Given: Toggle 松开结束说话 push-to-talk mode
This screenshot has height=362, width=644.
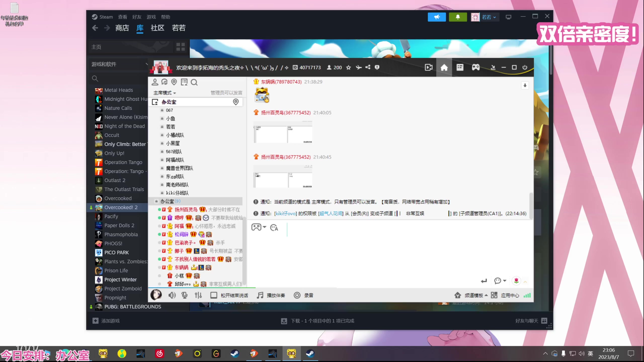Looking at the screenshot, I should (229, 295).
